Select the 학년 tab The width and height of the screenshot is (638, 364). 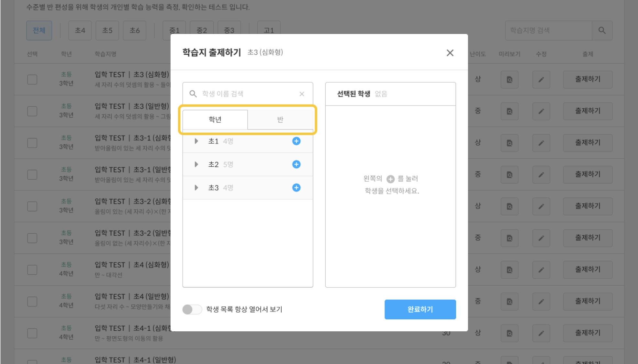coord(215,119)
